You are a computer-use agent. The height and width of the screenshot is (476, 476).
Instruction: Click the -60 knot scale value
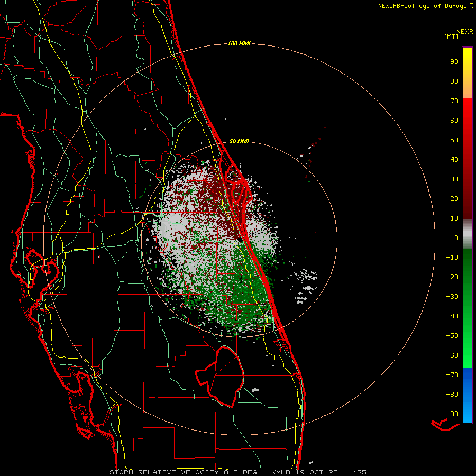pyautogui.click(x=452, y=355)
